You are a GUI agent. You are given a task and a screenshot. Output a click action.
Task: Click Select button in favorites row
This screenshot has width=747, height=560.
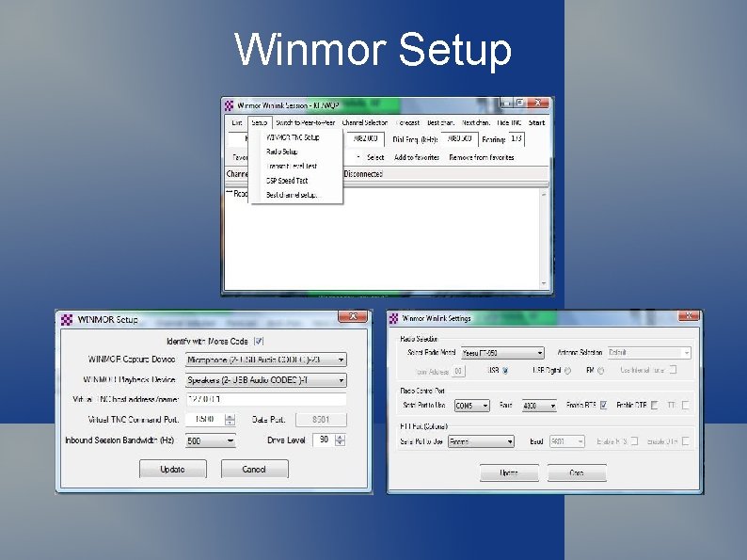pos(375,157)
